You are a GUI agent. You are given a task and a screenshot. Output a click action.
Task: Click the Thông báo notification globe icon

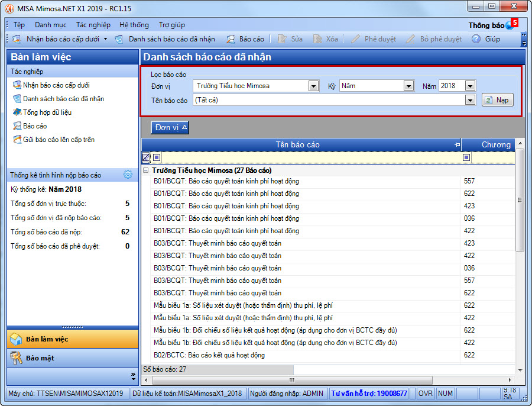(x=509, y=25)
